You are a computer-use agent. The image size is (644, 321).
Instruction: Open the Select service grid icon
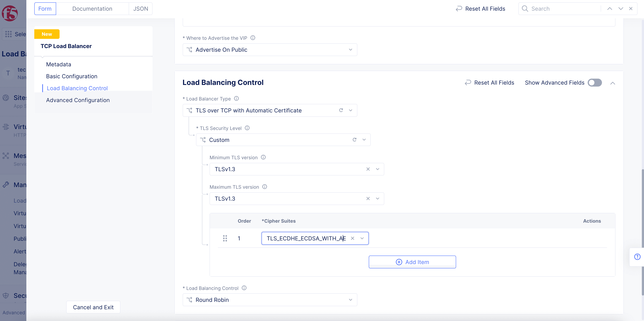click(8, 34)
